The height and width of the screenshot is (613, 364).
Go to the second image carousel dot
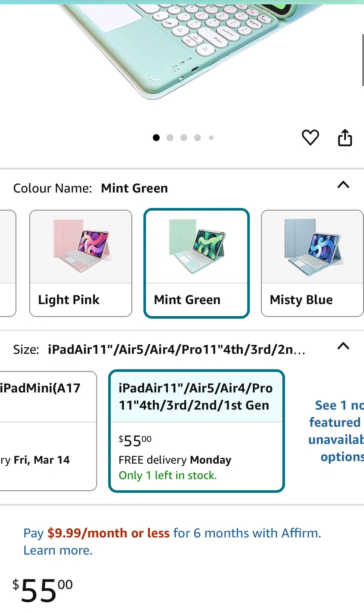(x=170, y=137)
